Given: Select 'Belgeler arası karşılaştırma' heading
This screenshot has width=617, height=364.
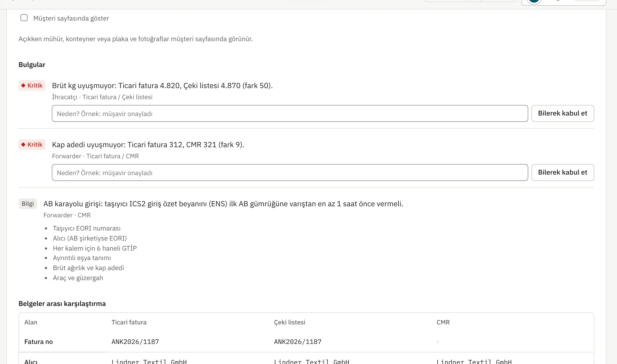Looking at the screenshot, I should [62, 304].
